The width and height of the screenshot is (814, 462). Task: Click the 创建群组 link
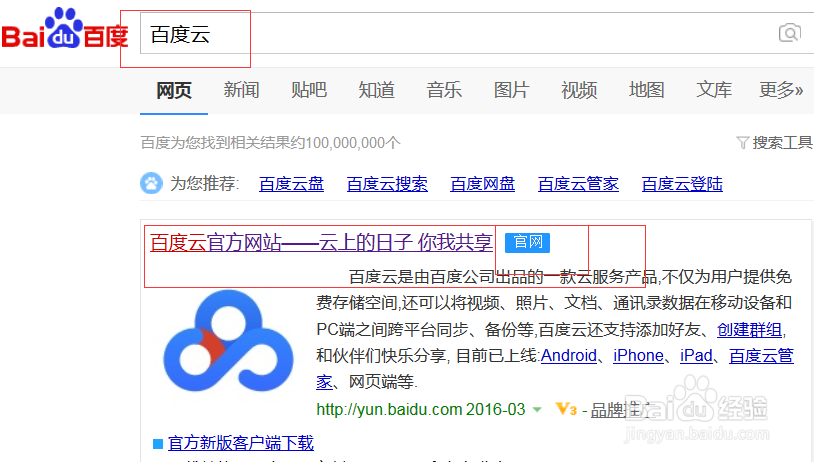[750, 330]
